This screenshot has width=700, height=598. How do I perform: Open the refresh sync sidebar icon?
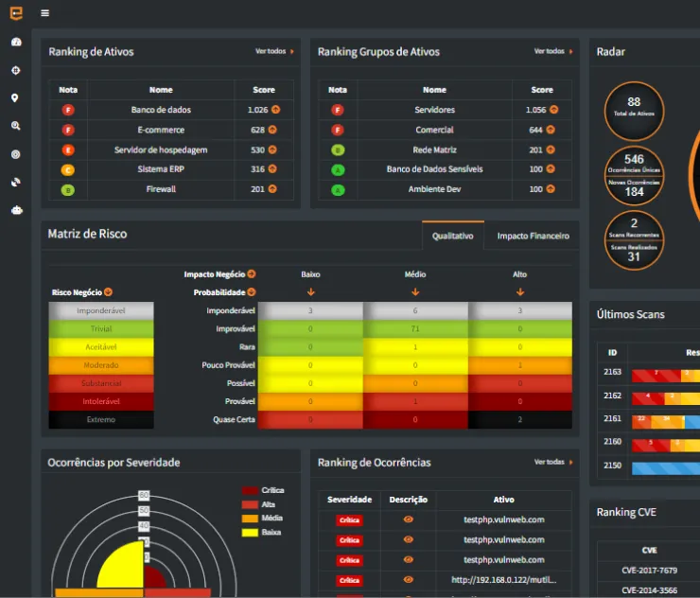pos(16,183)
